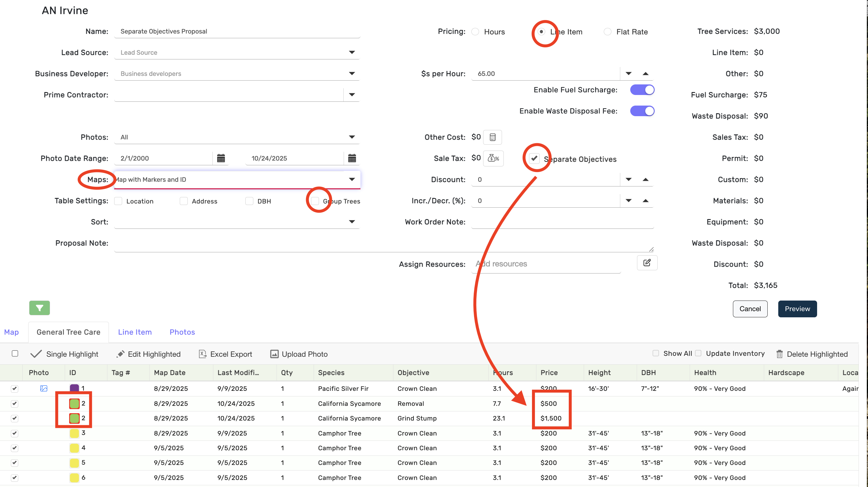Click the photo icon in tree row 1
This screenshot has width=868, height=487.
[44, 388]
